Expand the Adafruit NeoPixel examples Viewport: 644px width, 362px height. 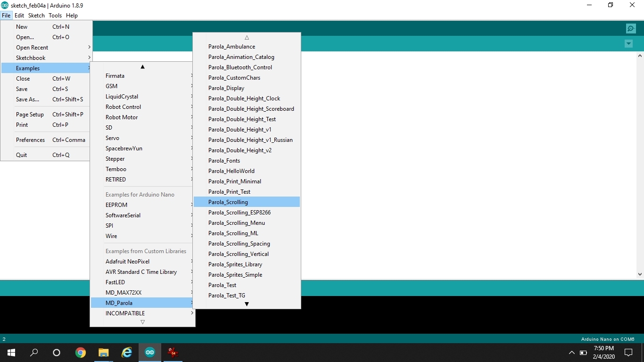tap(142, 262)
